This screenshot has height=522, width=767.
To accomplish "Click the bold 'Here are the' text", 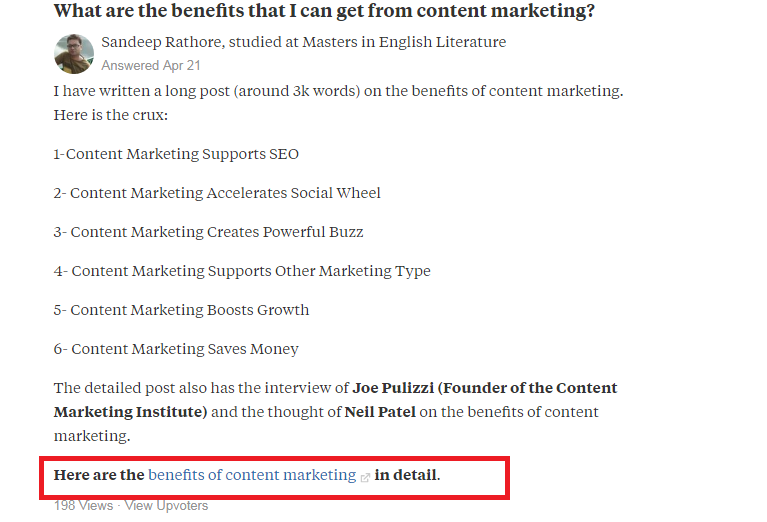I will point(99,475).
